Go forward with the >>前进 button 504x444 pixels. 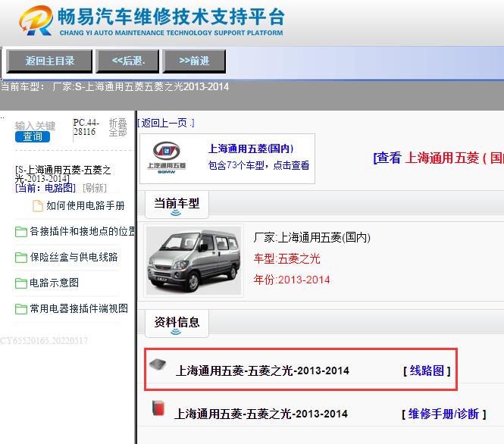tap(194, 61)
